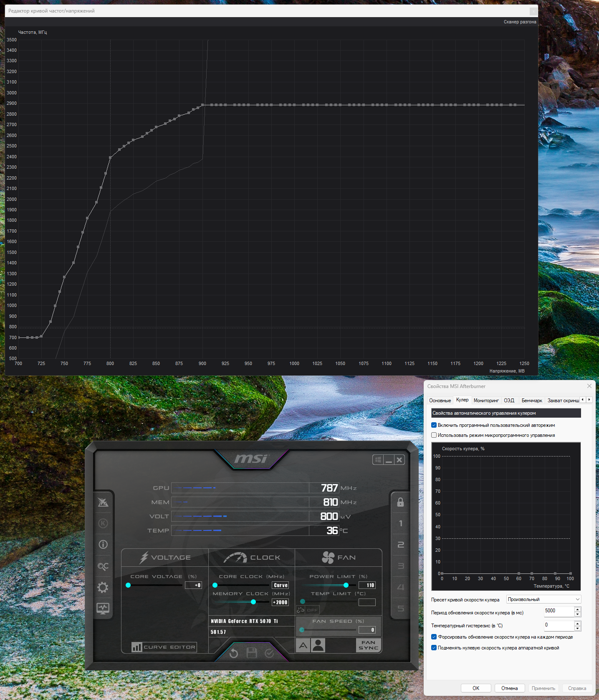Click 'Сканер разгона' in the curve editor
The image size is (599, 700).
coord(520,22)
